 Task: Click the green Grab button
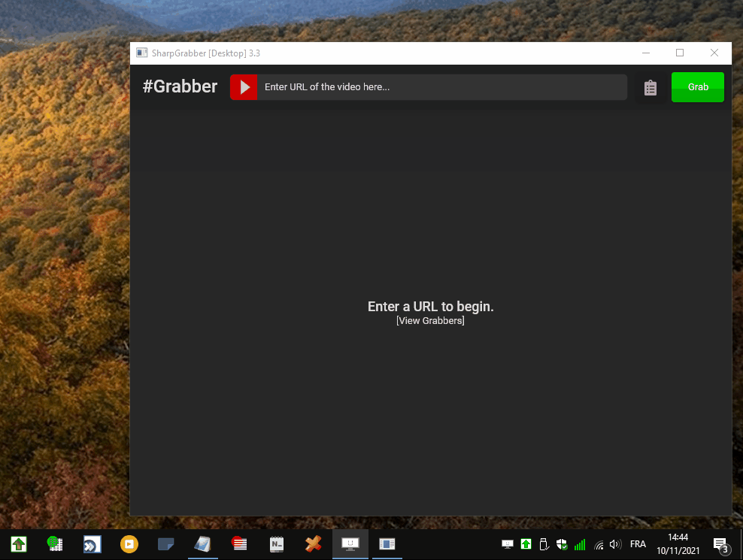tap(698, 87)
